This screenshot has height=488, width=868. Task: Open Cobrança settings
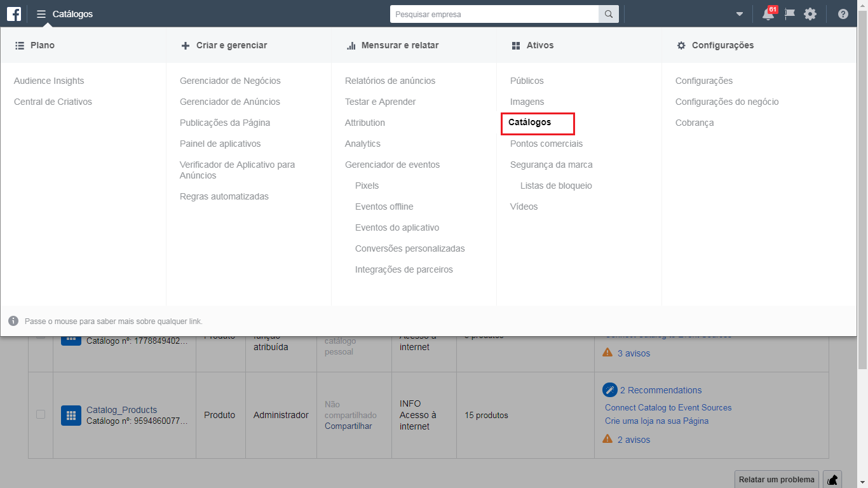pyautogui.click(x=695, y=123)
